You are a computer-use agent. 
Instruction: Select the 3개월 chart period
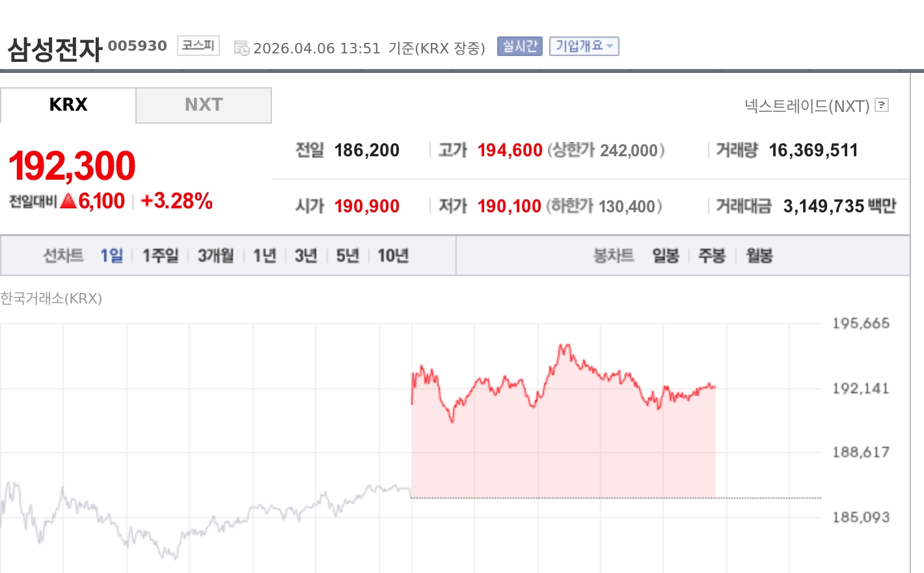pos(215,256)
